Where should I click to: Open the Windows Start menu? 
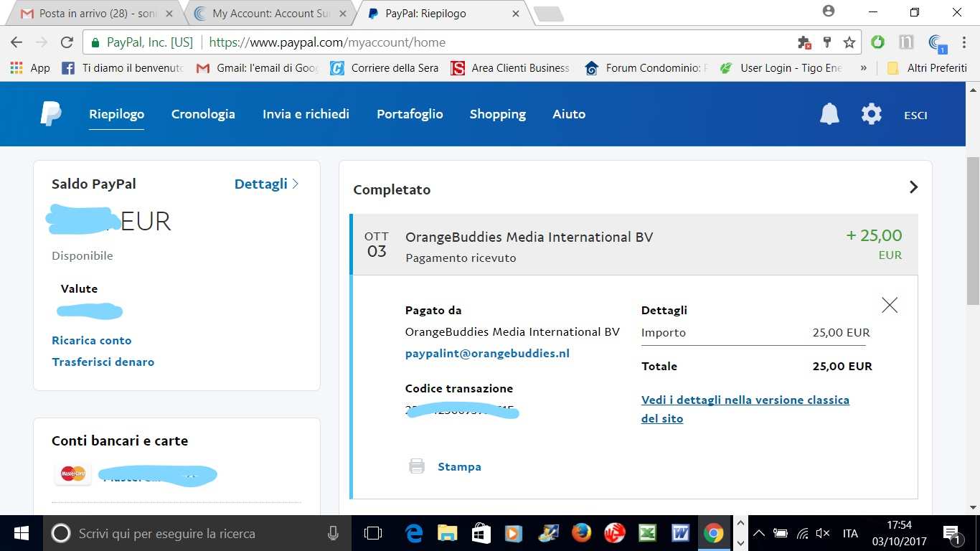click(x=21, y=533)
